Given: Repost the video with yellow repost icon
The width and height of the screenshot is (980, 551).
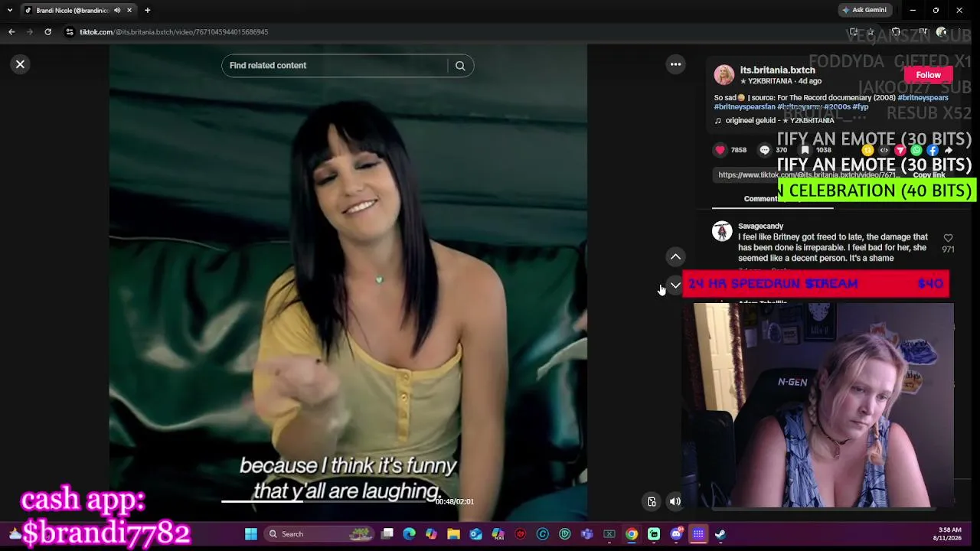Looking at the screenshot, I should tap(867, 150).
